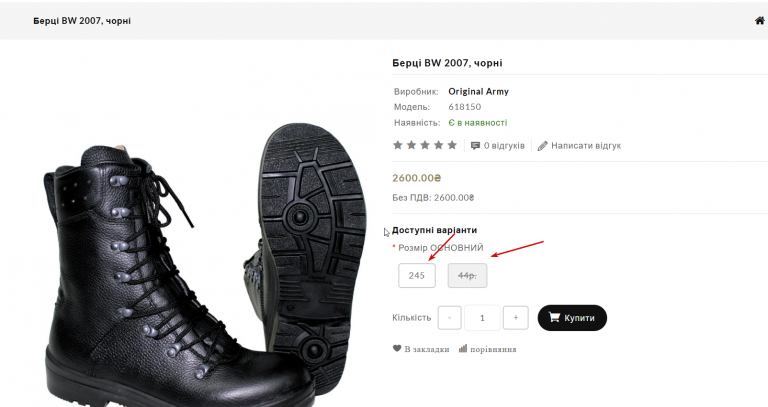Image resolution: width=768 pixels, height=407 pixels.
Task: Click the first rating star
Action: [x=398, y=145]
